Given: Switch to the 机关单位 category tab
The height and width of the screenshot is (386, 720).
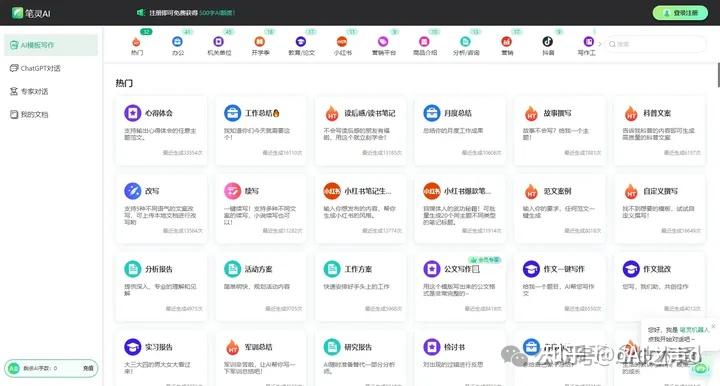Looking at the screenshot, I should coord(219,45).
